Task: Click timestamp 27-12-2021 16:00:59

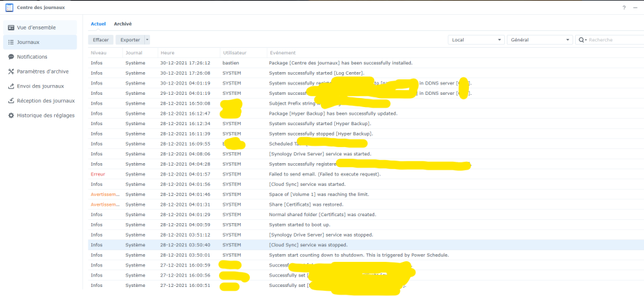Action: tap(185, 265)
